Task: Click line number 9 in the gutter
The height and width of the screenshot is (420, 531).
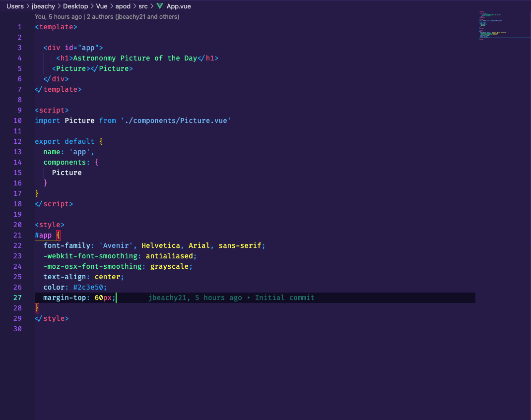Action: point(20,110)
